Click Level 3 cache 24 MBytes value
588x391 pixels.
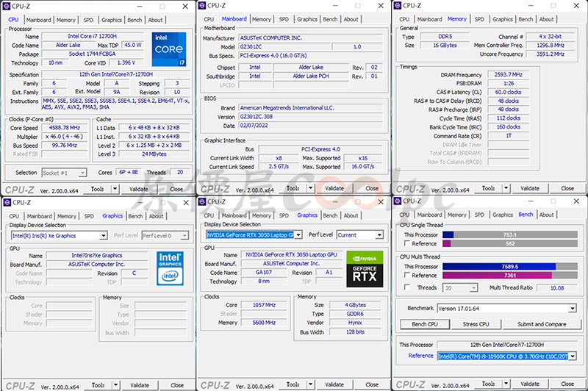click(x=154, y=154)
